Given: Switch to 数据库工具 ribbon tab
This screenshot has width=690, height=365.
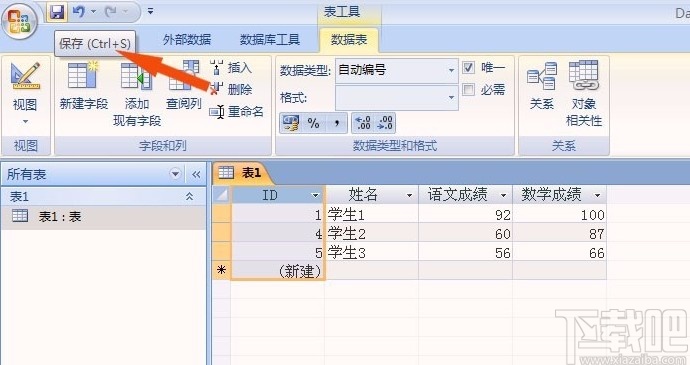Looking at the screenshot, I should pyautogui.click(x=269, y=40).
